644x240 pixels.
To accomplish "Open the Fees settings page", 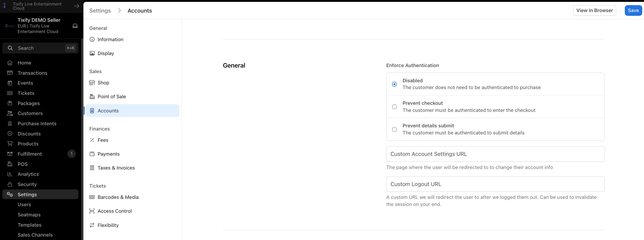I will tap(132, 140).
